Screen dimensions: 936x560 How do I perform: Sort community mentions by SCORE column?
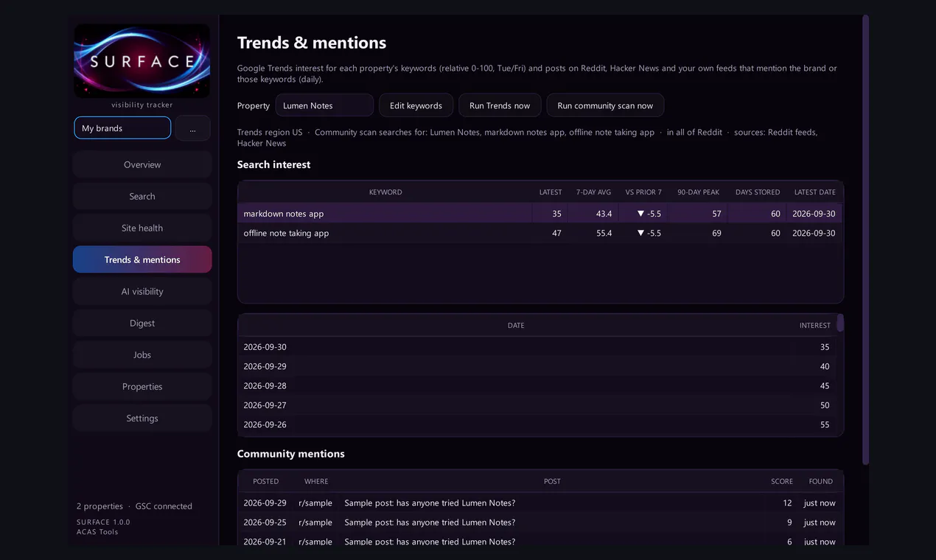(x=781, y=482)
